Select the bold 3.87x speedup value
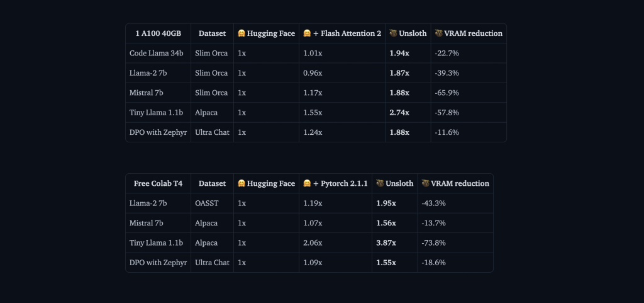The image size is (644, 303). pos(386,243)
